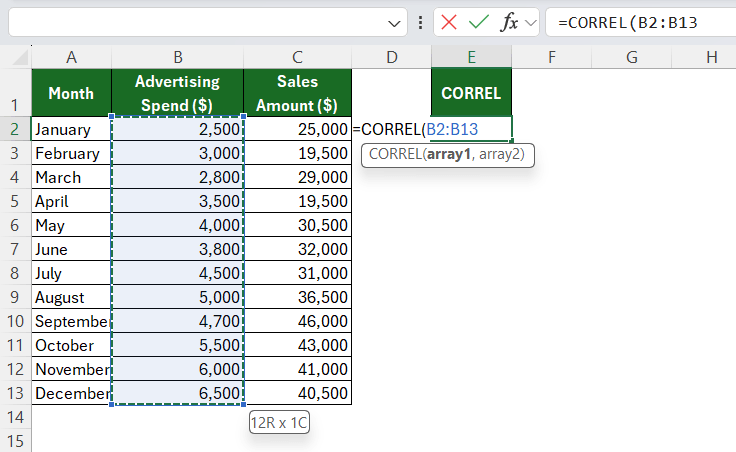Cancel the formula with the red X

[449, 22]
